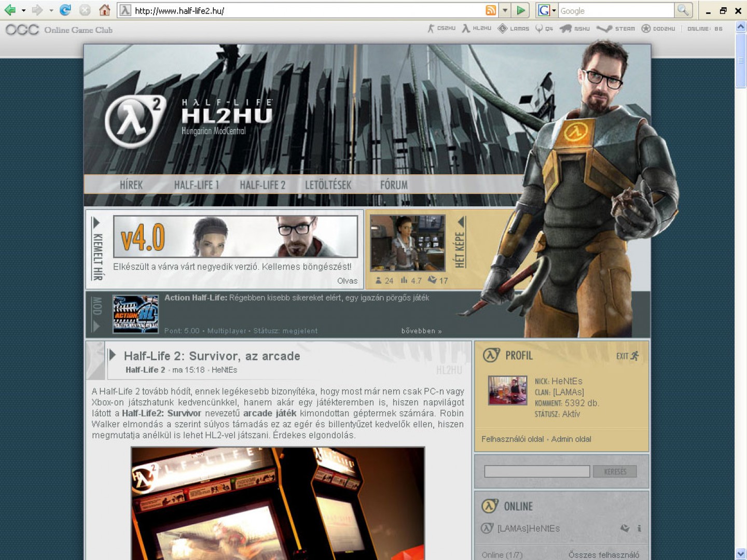Open the HALF-LIFE 1 menu

(197, 185)
